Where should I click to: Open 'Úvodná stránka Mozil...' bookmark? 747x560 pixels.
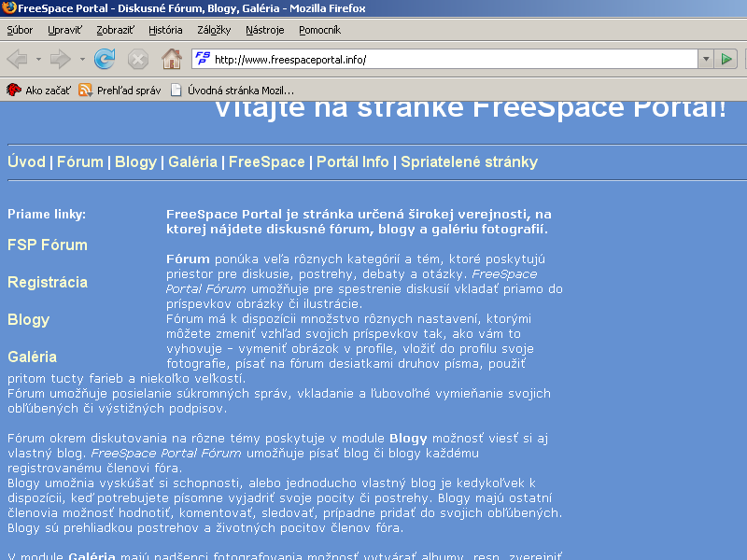point(232,91)
